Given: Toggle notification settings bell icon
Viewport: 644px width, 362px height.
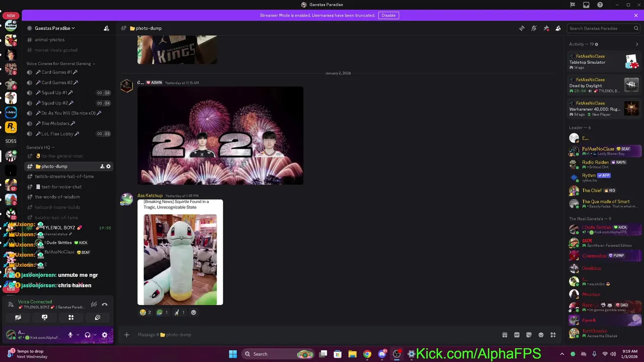Looking at the screenshot, I should click(x=534, y=28).
